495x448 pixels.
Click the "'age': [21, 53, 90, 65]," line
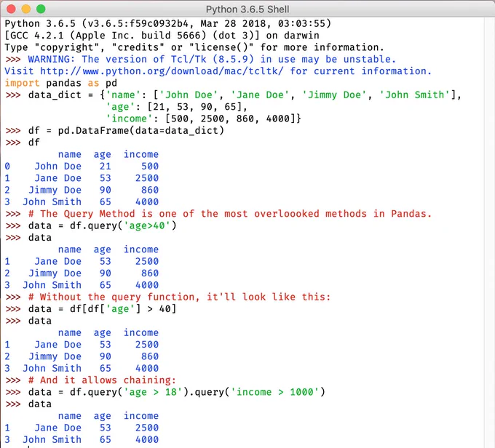click(x=176, y=107)
